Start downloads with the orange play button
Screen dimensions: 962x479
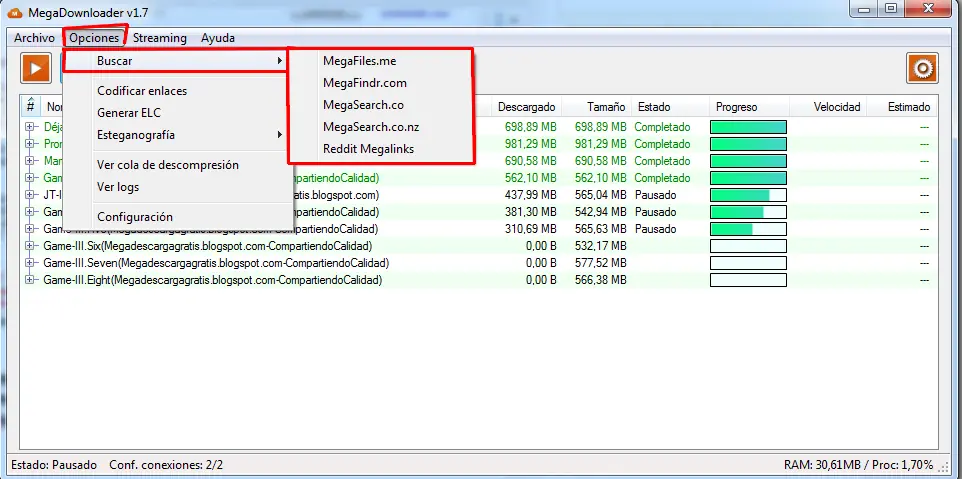(36, 67)
